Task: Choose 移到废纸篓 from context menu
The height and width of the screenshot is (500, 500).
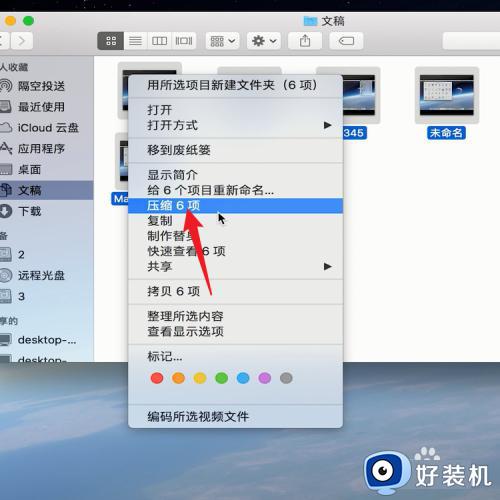Action: pos(235,150)
